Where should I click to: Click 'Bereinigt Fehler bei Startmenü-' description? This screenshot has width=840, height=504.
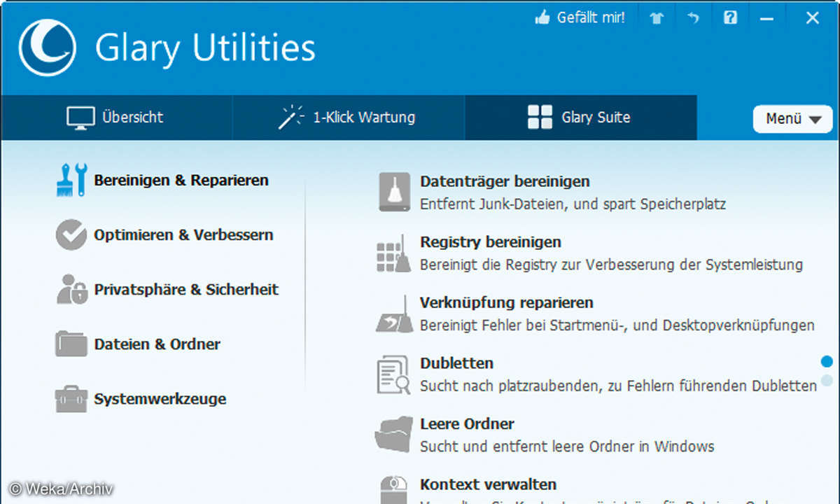[617, 325]
